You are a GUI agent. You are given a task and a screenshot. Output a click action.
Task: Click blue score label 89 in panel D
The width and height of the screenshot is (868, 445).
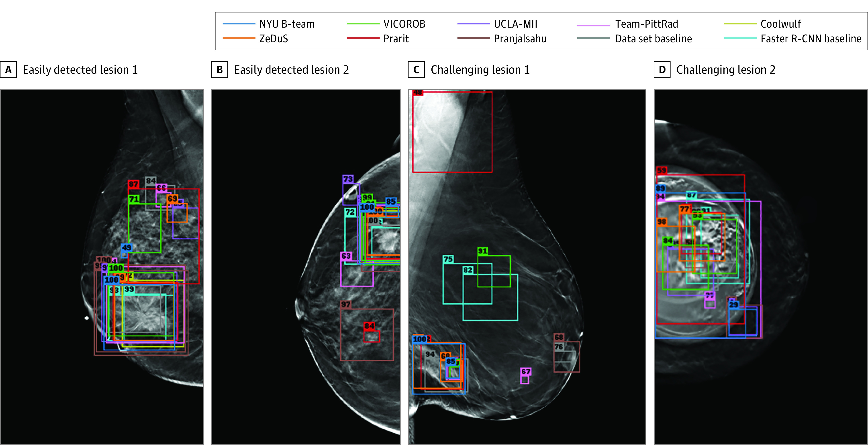[660, 188]
